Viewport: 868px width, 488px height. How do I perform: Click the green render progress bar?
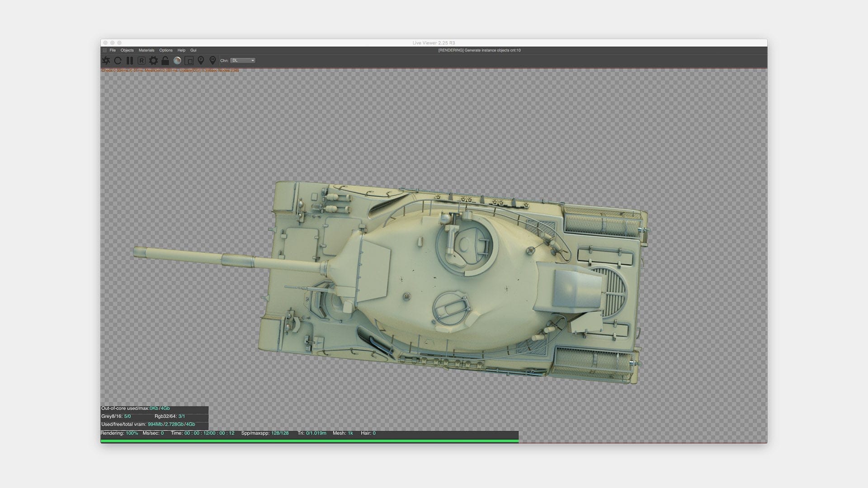(x=309, y=441)
